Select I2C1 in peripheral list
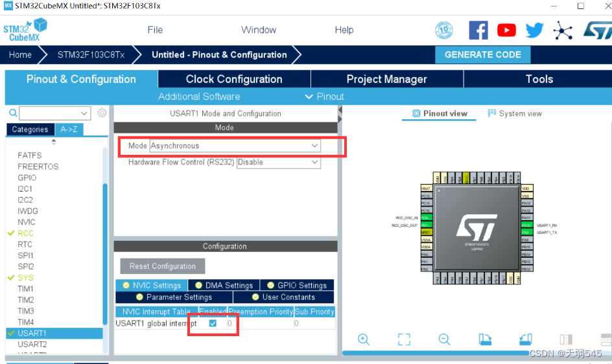612x364 pixels. coord(25,189)
